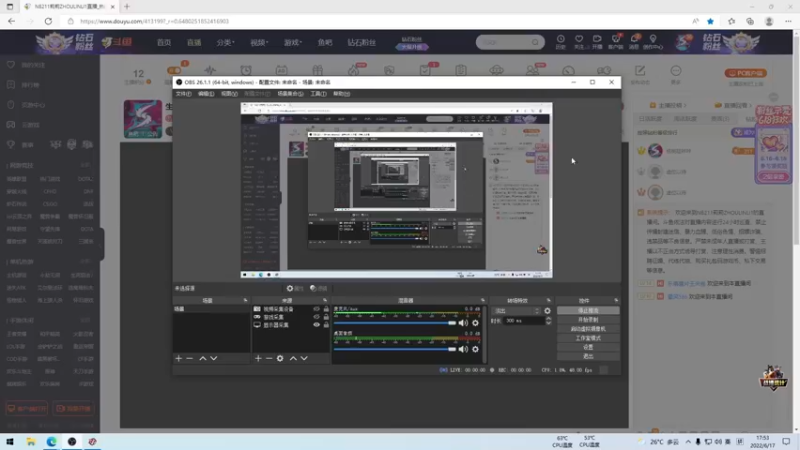Viewport: 800px width, 450px height.
Task: Open Douyu 视频 dropdown in nav bar
Action: [259, 42]
